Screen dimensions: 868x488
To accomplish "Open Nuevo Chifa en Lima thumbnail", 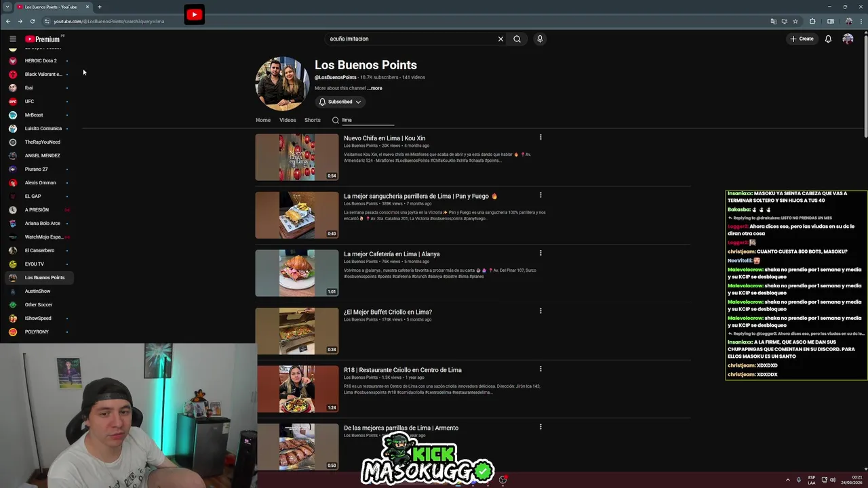I will (x=296, y=157).
